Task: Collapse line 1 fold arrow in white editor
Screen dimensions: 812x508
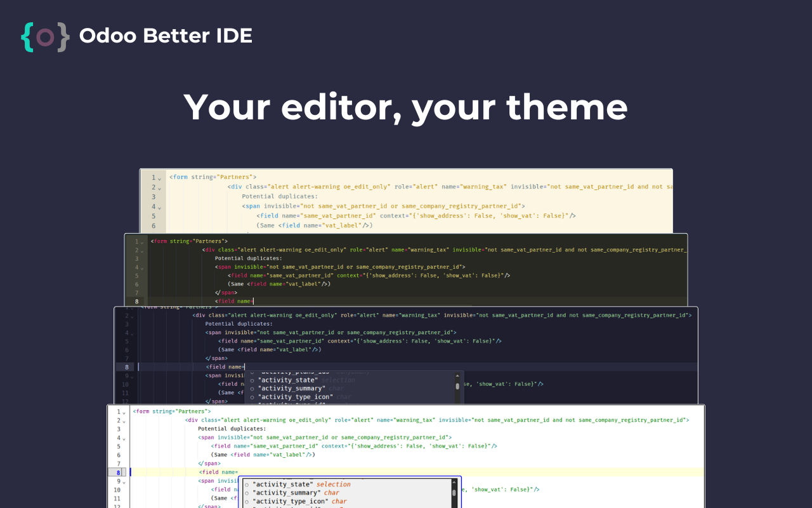Action: pos(124,412)
